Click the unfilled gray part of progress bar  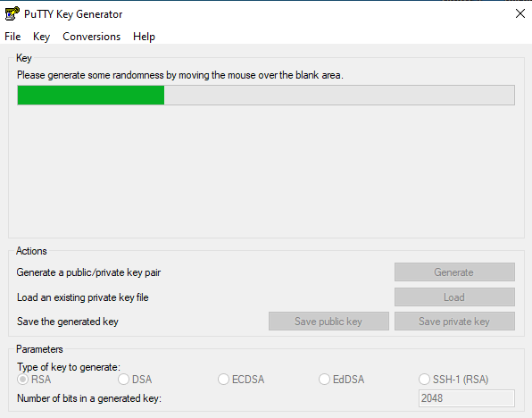point(339,95)
